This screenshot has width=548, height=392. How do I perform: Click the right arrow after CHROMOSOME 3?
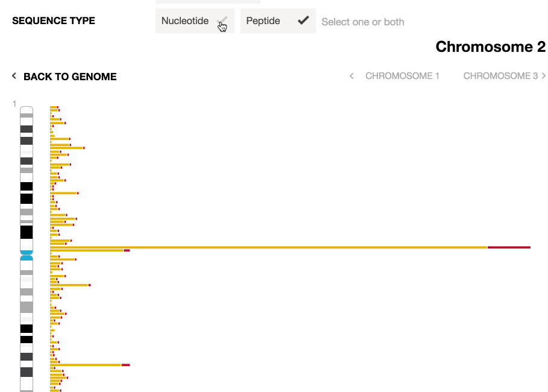(544, 76)
